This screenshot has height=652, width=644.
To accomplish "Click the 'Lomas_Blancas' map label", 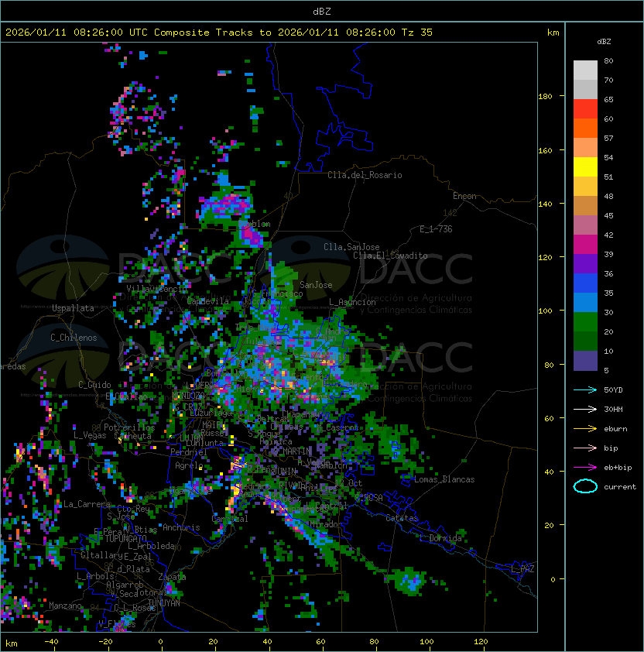I will pyautogui.click(x=444, y=479).
